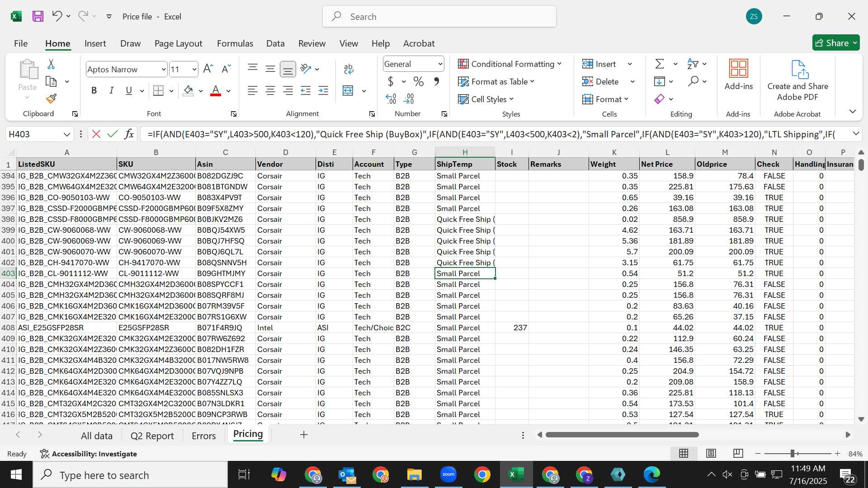
Task: Open the Name Box dropdown arrow
Action: coord(67,134)
